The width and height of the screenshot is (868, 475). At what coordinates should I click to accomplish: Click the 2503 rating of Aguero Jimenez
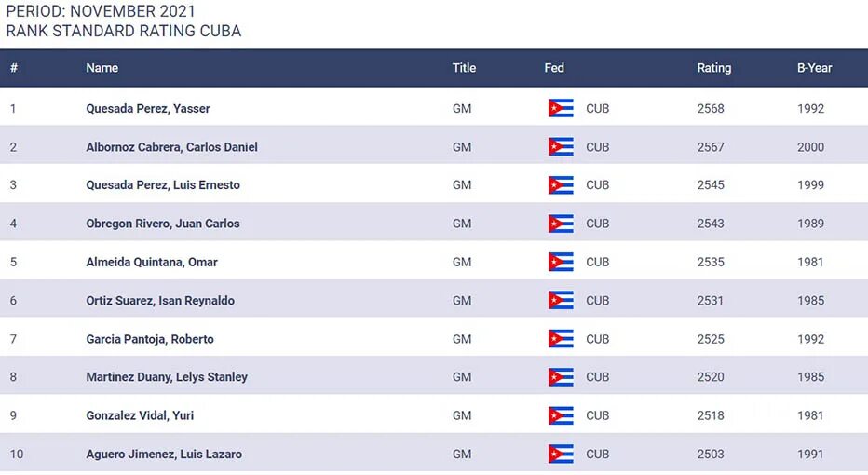pos(711,454)
